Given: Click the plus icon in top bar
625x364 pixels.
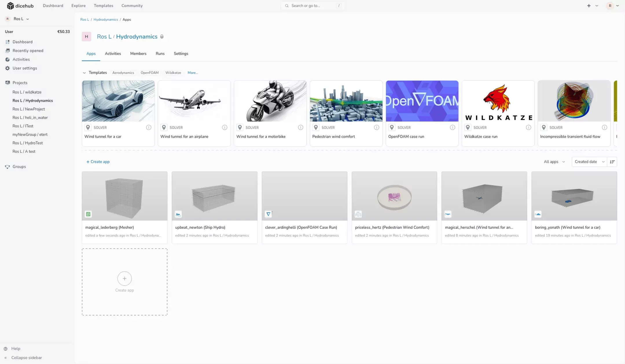Looking at the screenshot, I should click(x=589, y=6).
